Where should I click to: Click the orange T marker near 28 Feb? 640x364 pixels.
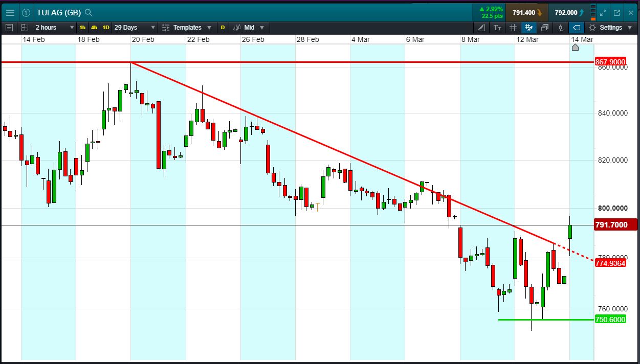tap(318, 207)
